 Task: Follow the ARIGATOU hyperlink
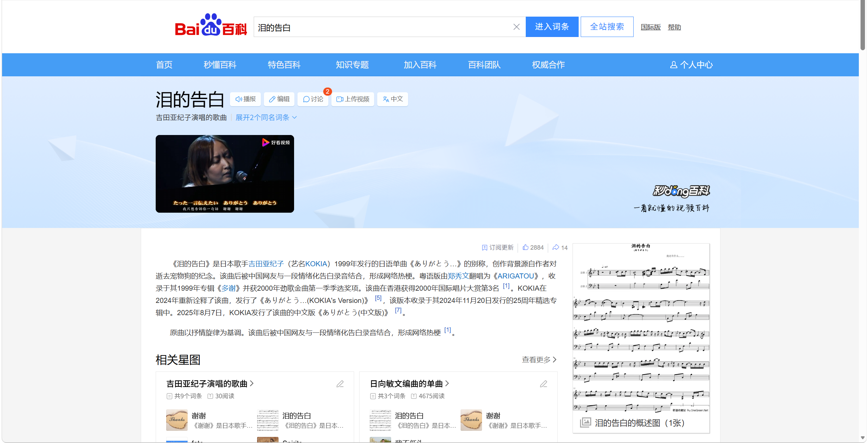point(516,276)
